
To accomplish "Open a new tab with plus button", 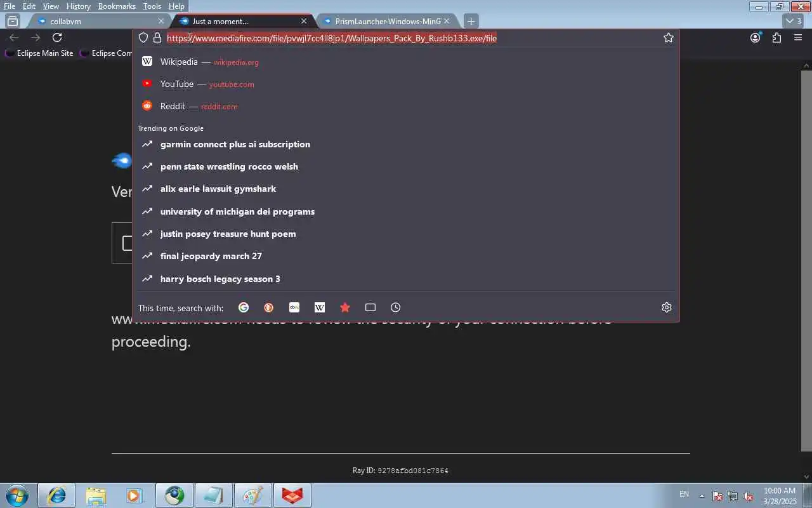I will (x=471, y=21).
